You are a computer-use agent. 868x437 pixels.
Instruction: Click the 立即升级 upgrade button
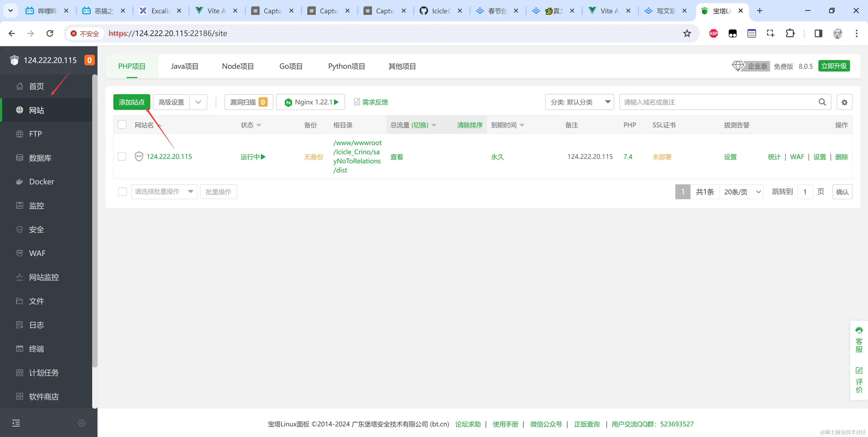pos(834,66)
